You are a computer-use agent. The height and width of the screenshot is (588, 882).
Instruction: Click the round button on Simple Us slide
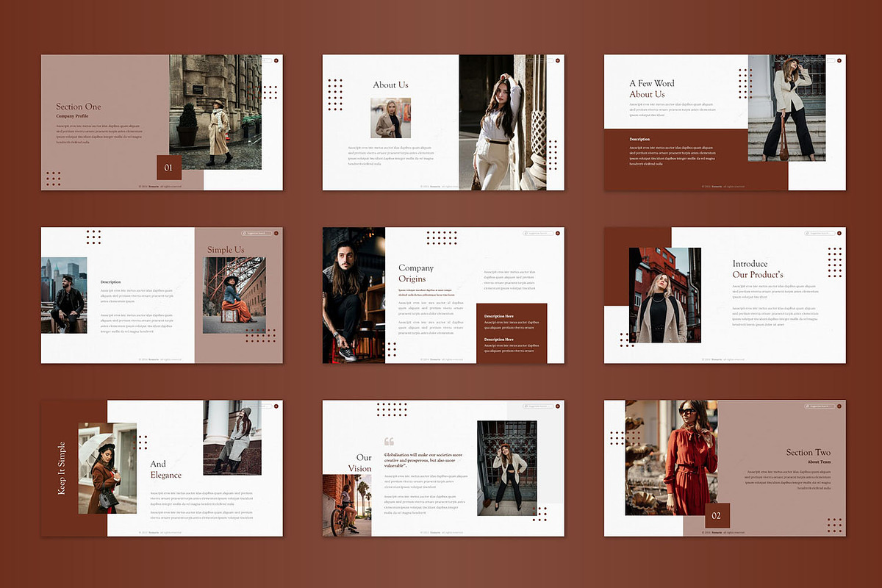[276, 233]
